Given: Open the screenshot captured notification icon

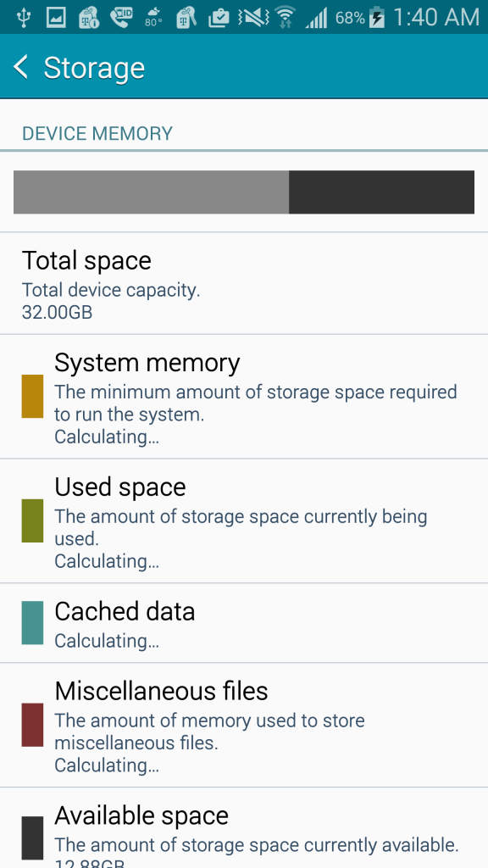Looking at the screenshot, I should [x=56, y=16].
